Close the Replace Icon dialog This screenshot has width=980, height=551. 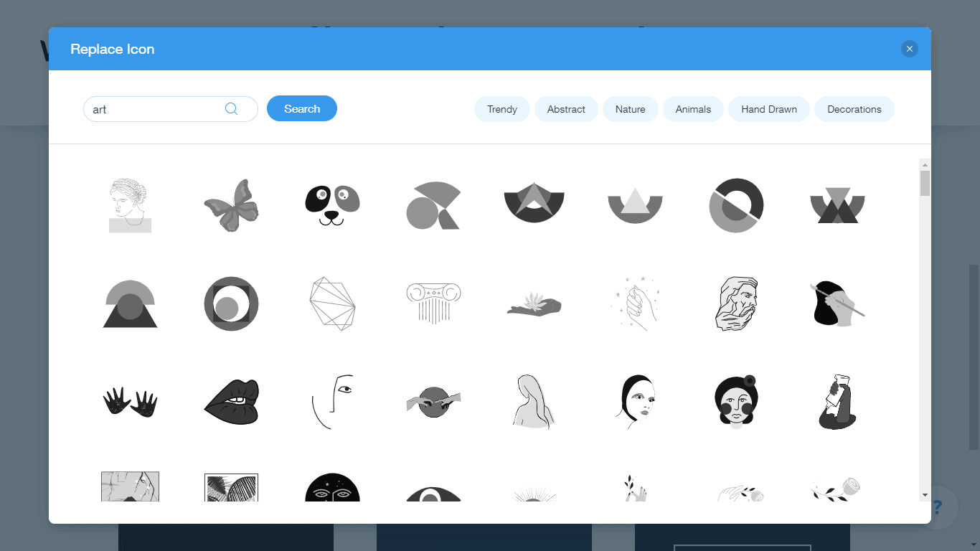(x=910, y=49)
